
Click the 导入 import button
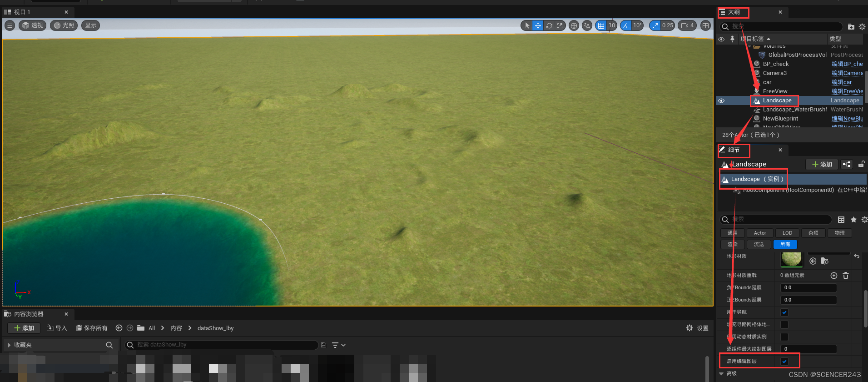(57, 328)
